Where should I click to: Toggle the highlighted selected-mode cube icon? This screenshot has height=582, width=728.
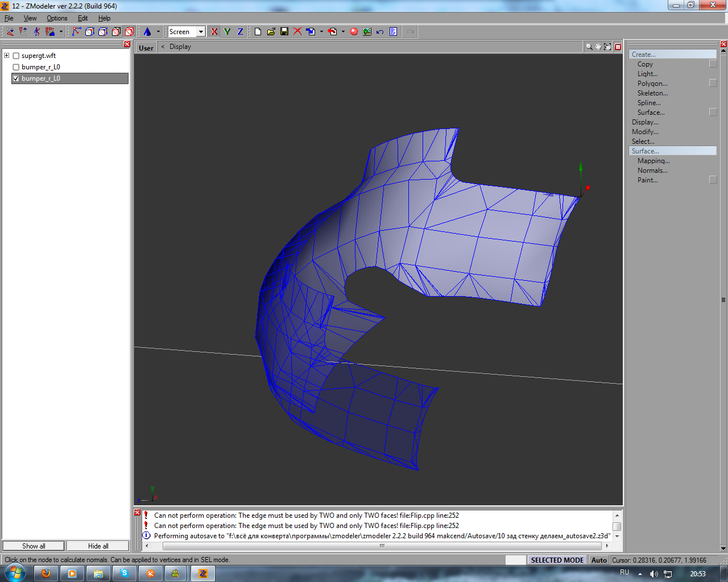[130, 32]
